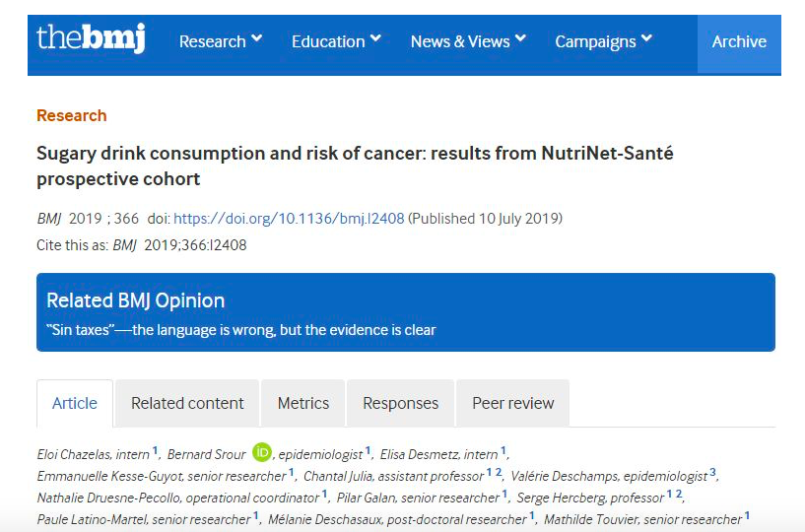Click the Related BMJ Opinion heading

[136, 300]
